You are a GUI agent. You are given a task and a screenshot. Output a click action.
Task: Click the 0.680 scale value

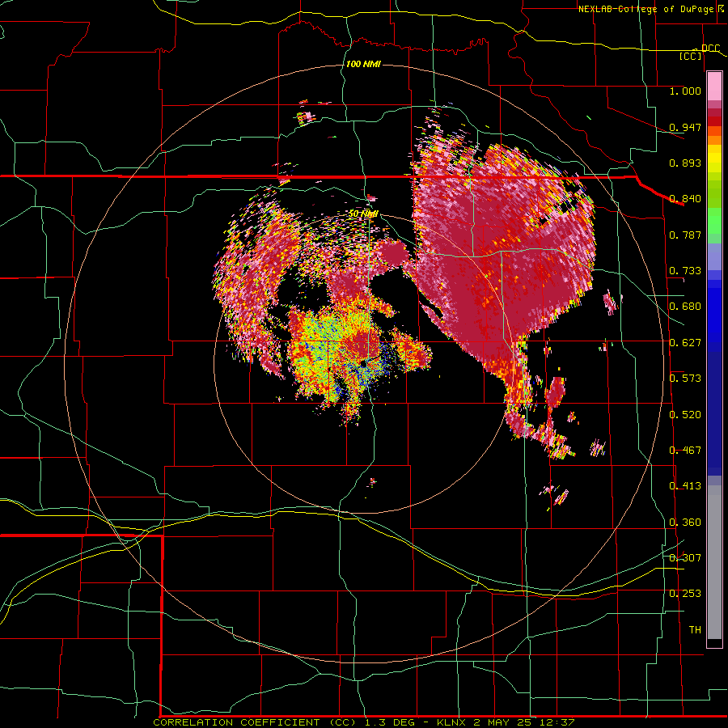point(685,307)
